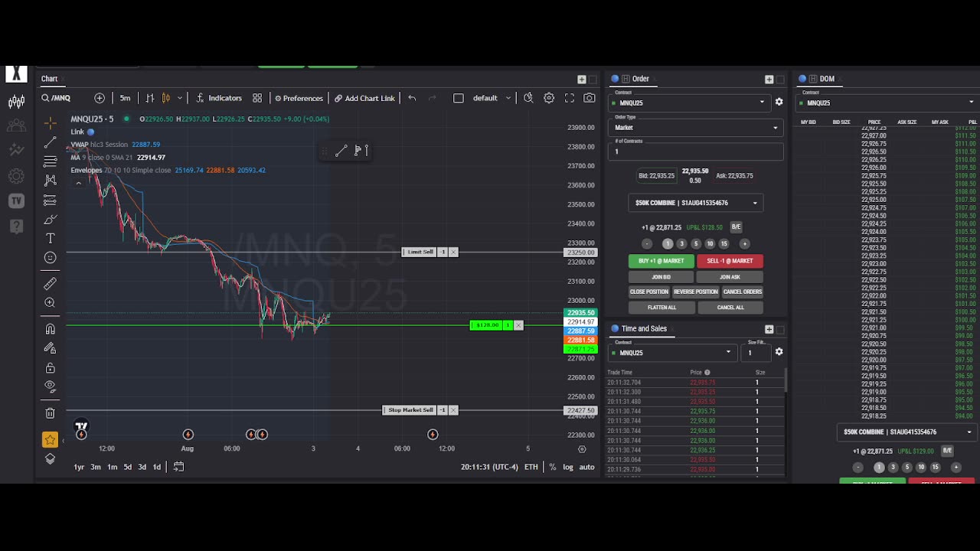Open the emoji icons tool
Screen dimensions: 980x551
pyautogui.click(x=51, y=258)
